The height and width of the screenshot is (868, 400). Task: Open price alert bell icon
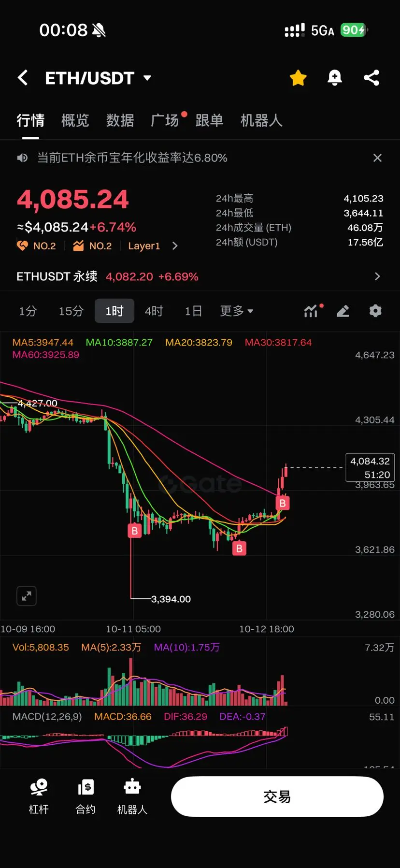[x=335, y=78]
